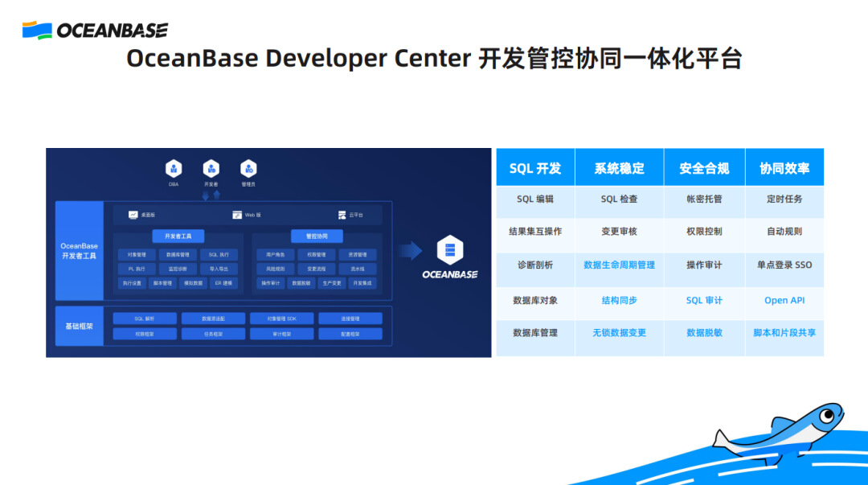Click the OceanBase database hexagon icon in diagram
The height and width of the screenshot is (485, 868).
tap(449, 250)
